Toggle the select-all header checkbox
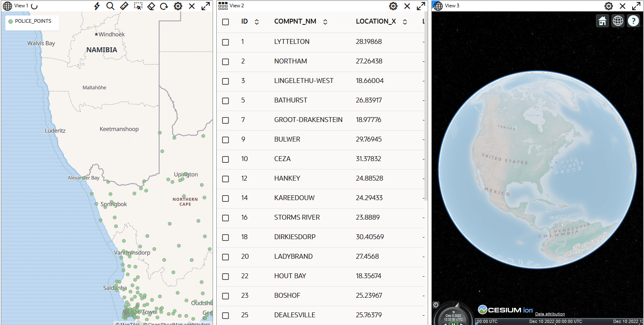644x325 pixels. 226,22
